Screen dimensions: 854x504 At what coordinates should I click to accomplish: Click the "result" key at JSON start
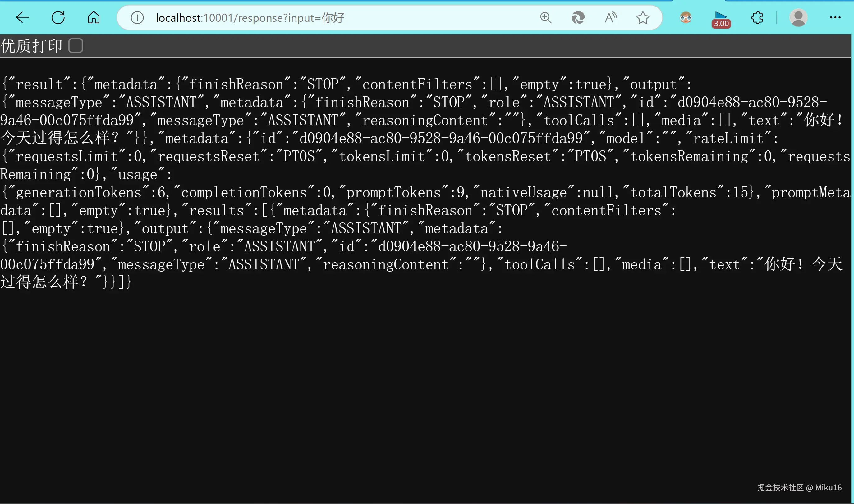[x=39, y=85]
